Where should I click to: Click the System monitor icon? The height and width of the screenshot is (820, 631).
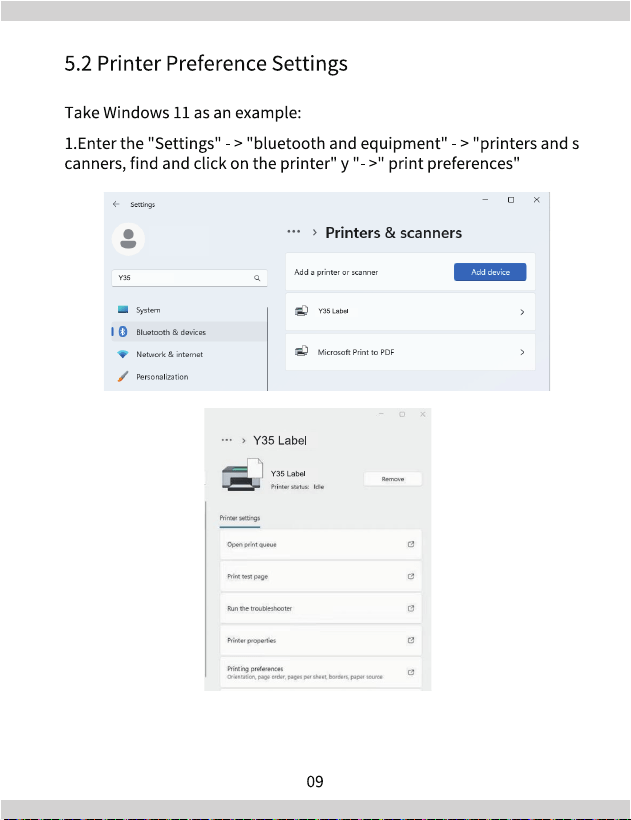point(123,310)
